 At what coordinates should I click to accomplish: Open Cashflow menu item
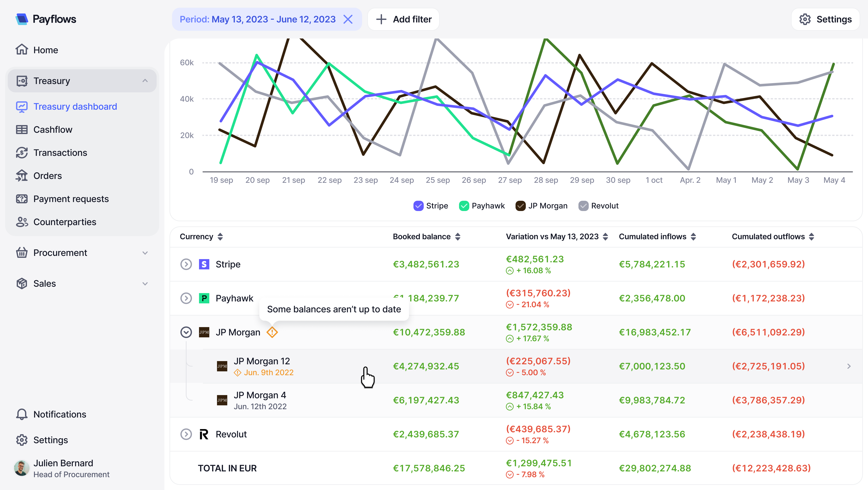pos(82,130)
